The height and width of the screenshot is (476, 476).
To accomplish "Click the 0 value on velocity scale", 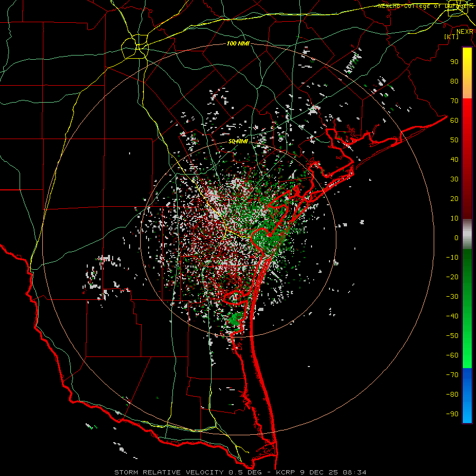I will click(456, 237).
